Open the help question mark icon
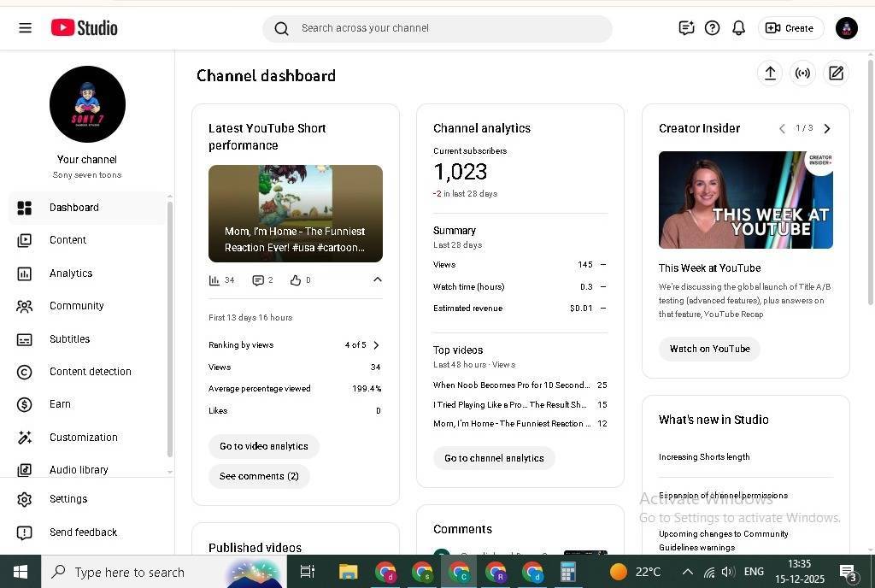This screenshot has height=588, width=875. (x=712, y=28)
